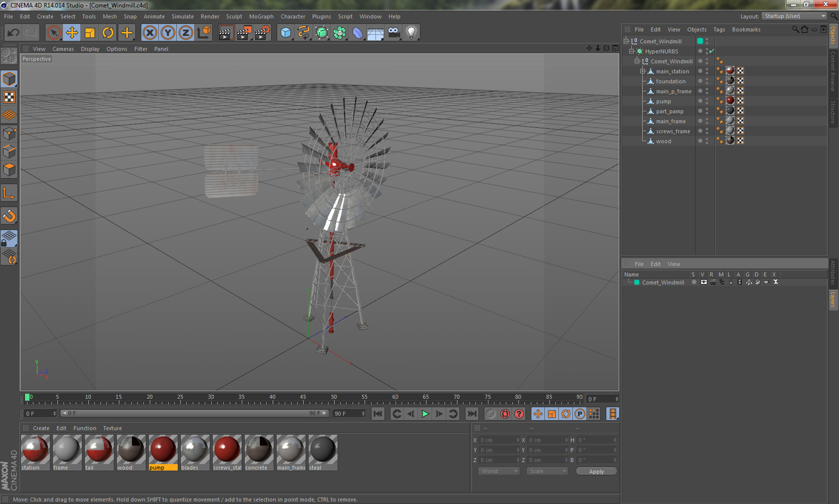Select the Live Selection tool
This screenshot has height=504, width=839.
tap(53, 33)
